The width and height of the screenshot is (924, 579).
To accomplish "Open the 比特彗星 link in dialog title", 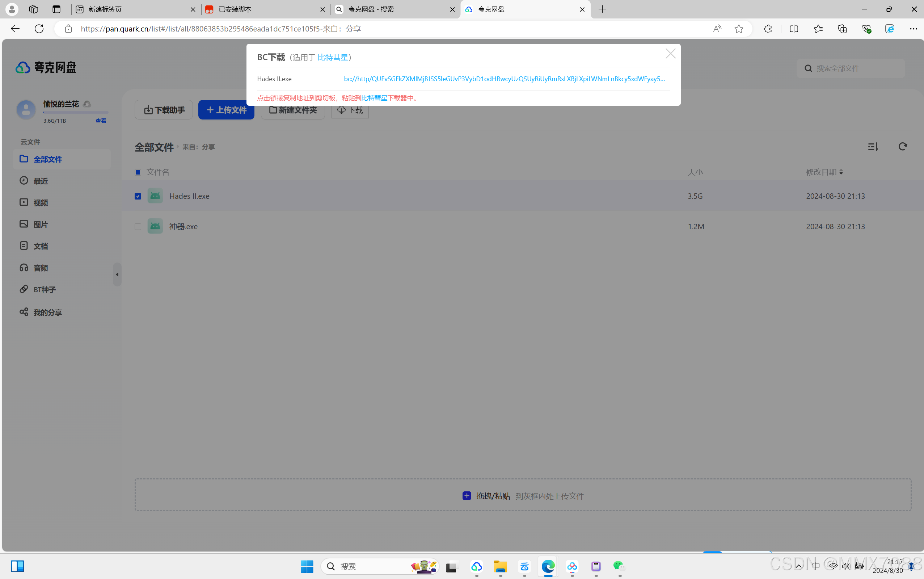I will pyautogui.click(x=332, y=58).
